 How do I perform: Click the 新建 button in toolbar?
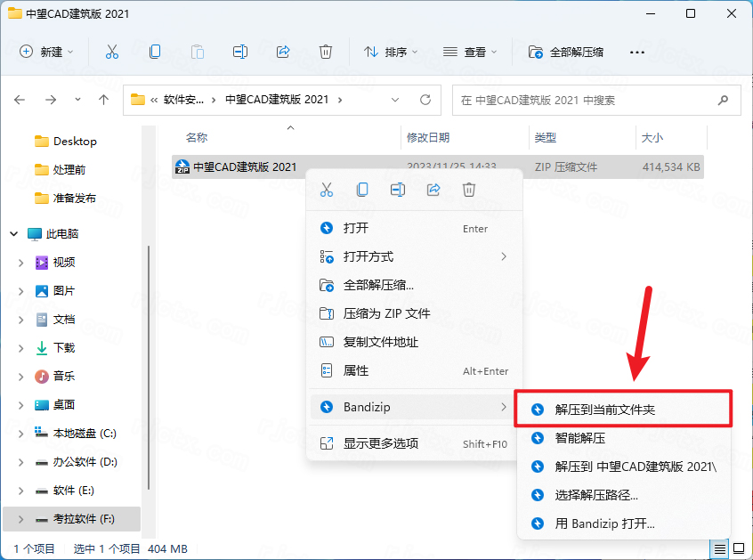click(47, 52)
